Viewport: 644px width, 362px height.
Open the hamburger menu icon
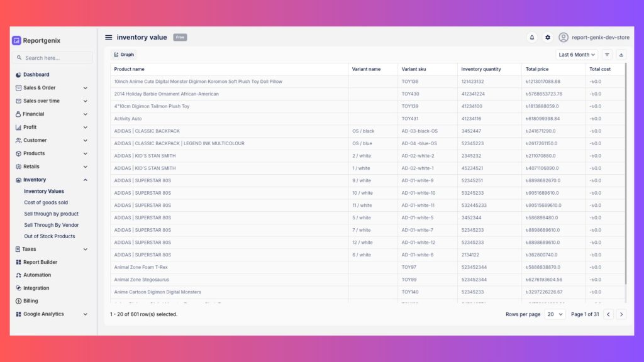[x=108, y=37]
